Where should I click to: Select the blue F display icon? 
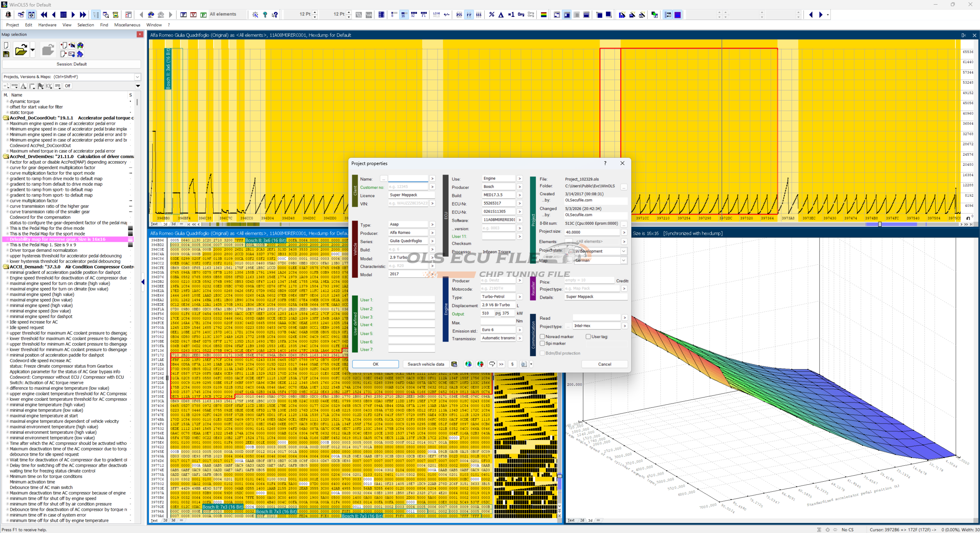(183, 15)
